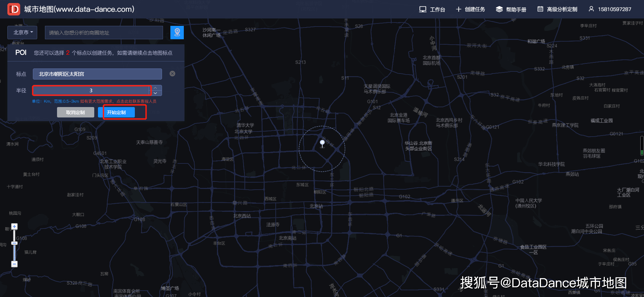Click the blue location pin search button
The image size is (644, 297).
(x=177, y=33)
